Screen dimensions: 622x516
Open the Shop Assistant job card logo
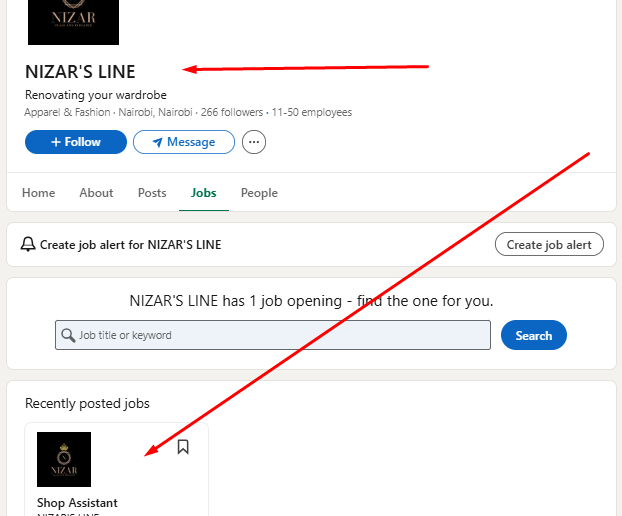coord(64,459)
